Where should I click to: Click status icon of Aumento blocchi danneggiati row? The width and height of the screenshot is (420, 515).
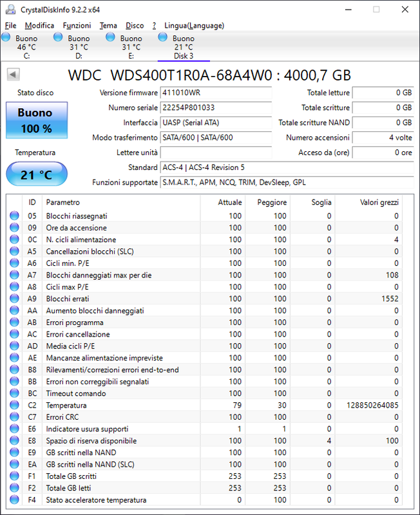click(x=14, y=310)
